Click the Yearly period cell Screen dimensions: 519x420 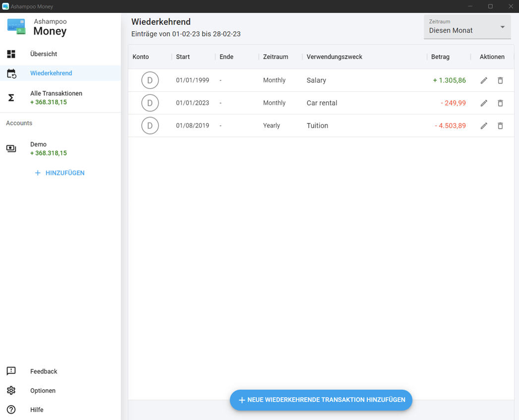272,125
